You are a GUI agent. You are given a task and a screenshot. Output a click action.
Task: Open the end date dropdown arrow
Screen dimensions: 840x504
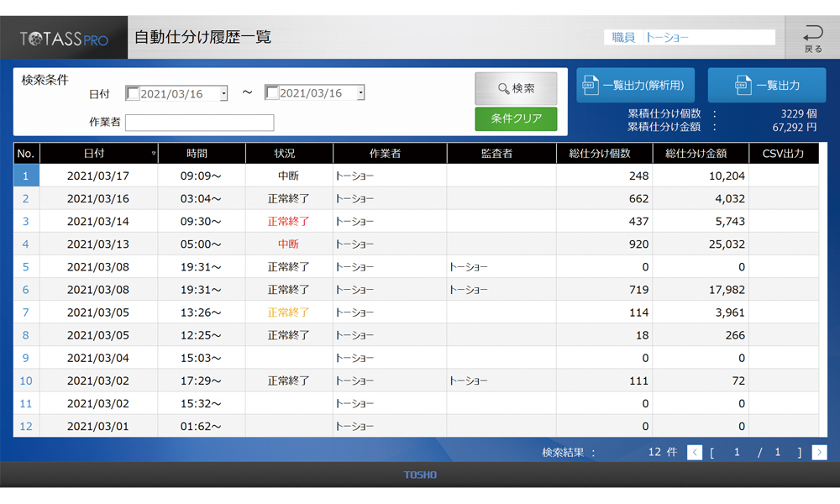click(x=360, y=92)
